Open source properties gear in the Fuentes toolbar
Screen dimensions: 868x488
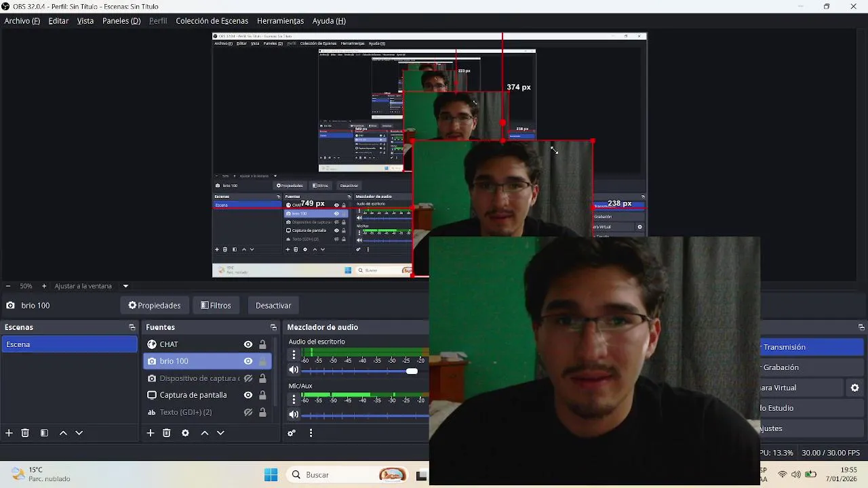[185, 433]
